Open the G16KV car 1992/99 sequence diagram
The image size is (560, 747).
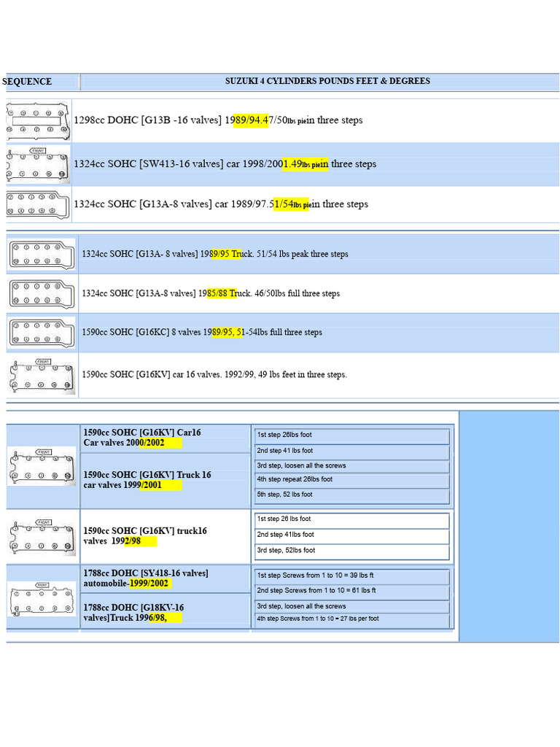click(x=42, y=376)
